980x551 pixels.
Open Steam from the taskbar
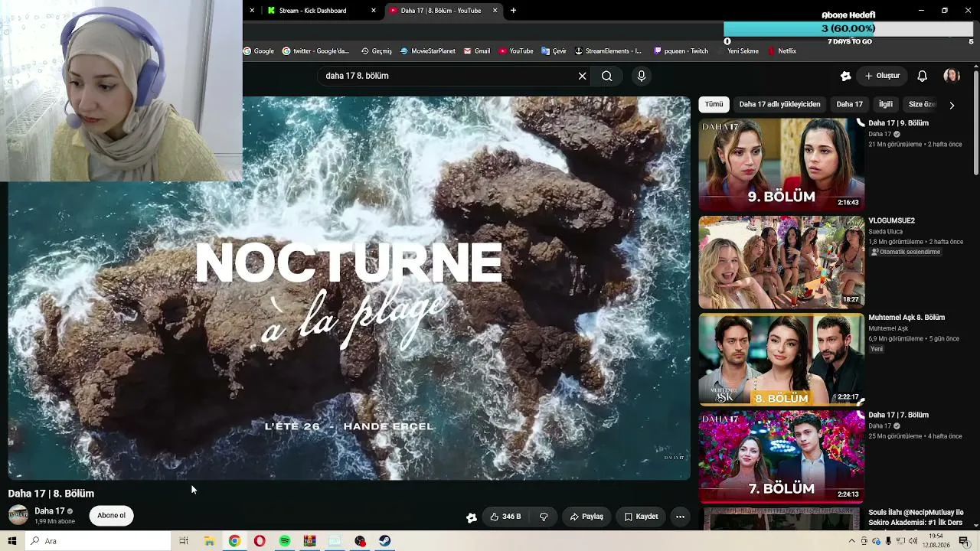[x=385, y=541]
